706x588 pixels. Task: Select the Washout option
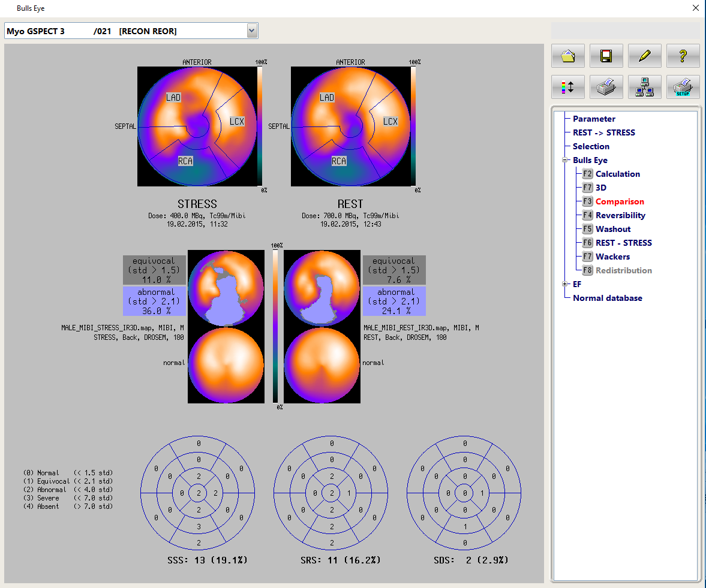click(x=613, y=229)
